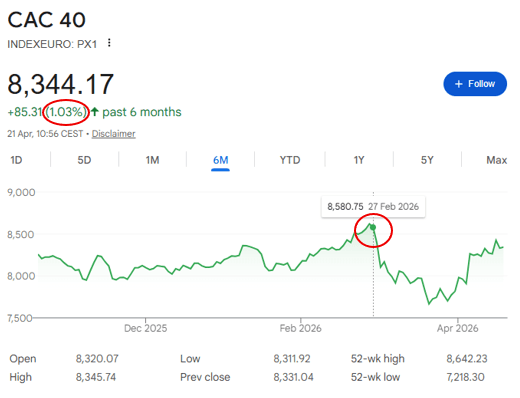
Task: Click the Dec 2025 x-axis label
Action: pos(145,328)
